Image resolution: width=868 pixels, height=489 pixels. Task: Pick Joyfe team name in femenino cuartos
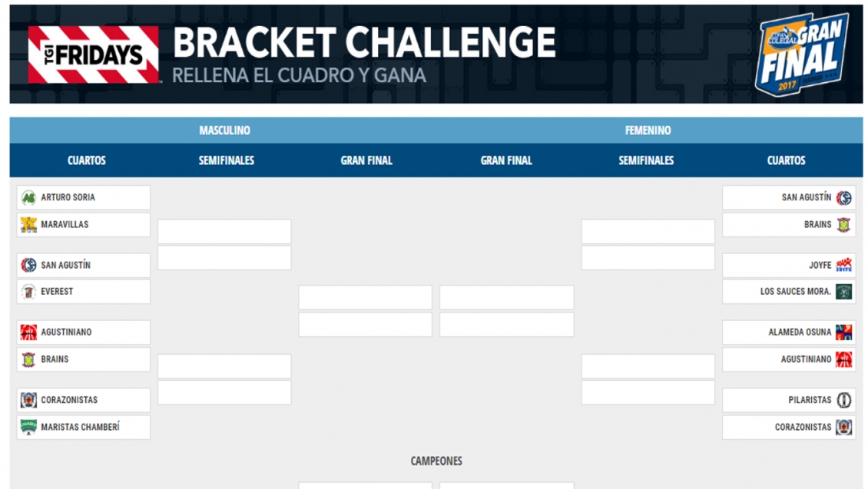point(820,265)
